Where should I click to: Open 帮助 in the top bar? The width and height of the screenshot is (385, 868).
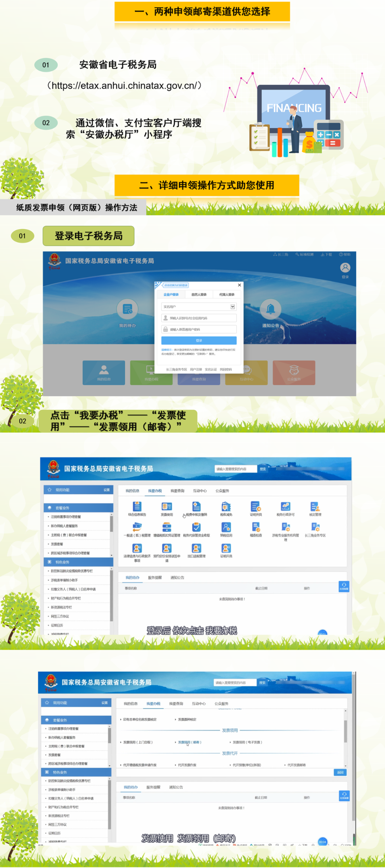345,254
